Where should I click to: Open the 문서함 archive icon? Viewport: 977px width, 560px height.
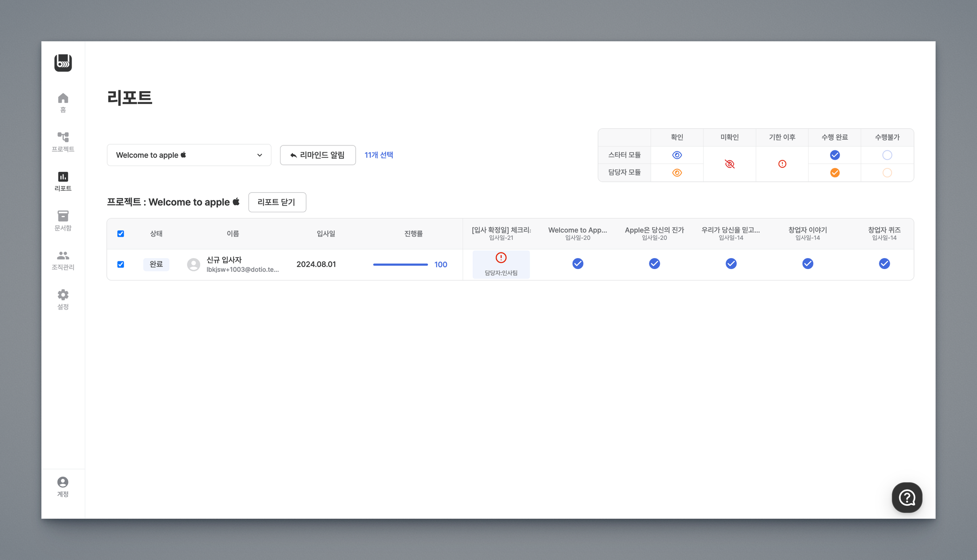63,216
